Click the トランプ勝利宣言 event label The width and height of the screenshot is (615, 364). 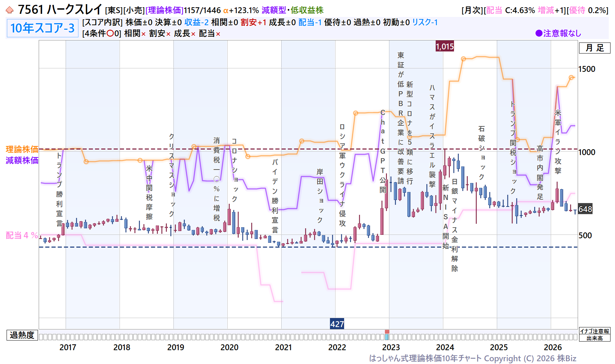(59, 189)
